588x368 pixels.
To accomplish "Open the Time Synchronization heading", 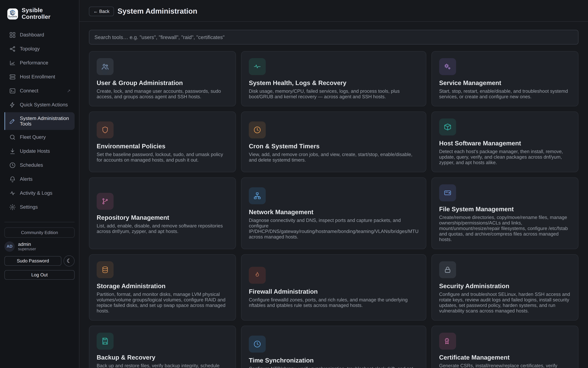I will click(281, 360).
